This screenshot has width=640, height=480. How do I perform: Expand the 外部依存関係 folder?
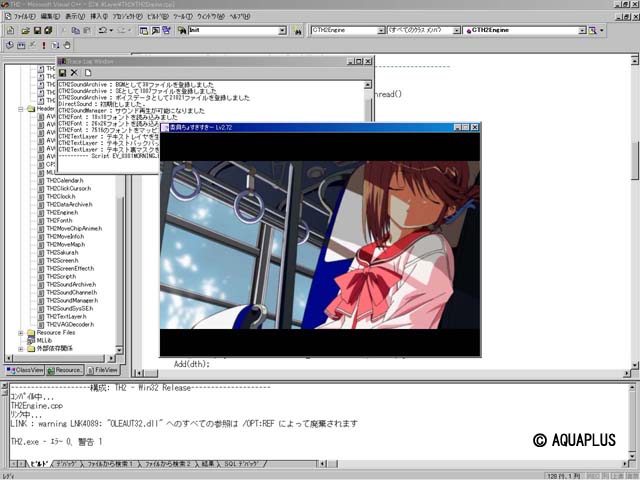click(x=20, y=349)
